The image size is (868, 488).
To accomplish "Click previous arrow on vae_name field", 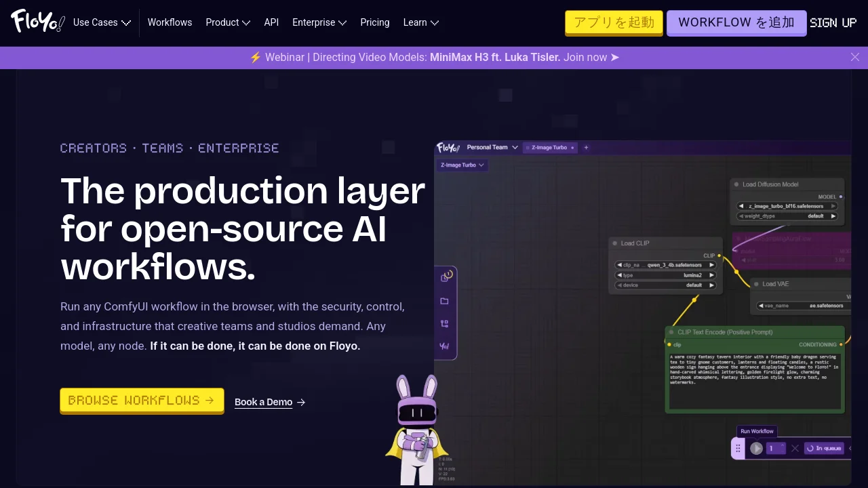I will (759, 306).
